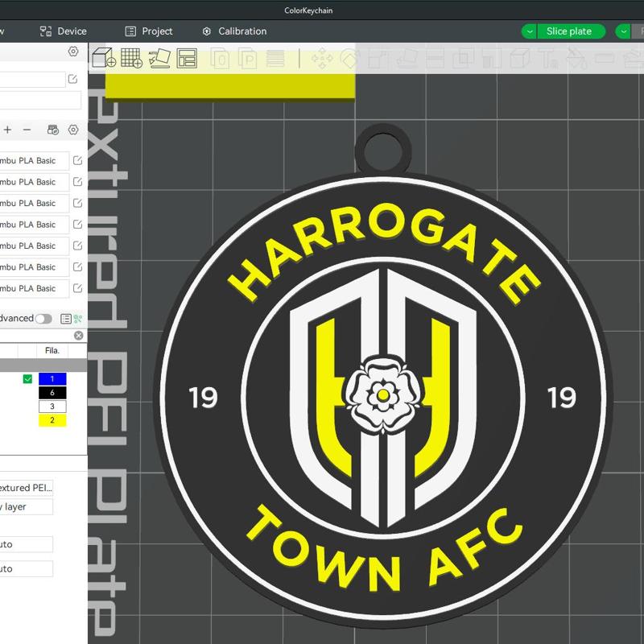Select the Rotate tool icon

349,58
